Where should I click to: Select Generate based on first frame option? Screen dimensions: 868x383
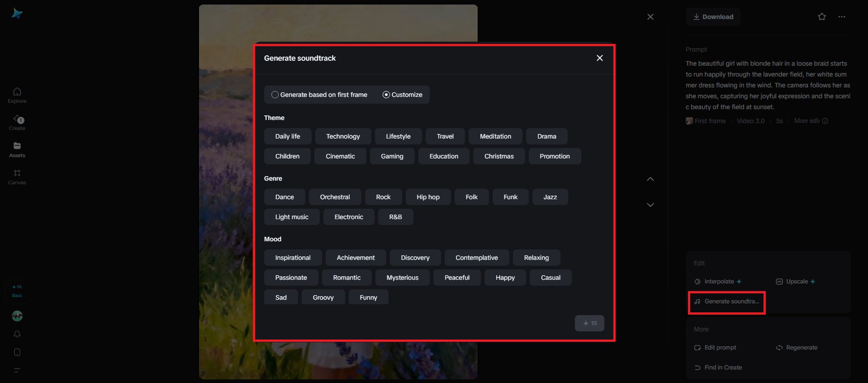(x=319, y=95)
